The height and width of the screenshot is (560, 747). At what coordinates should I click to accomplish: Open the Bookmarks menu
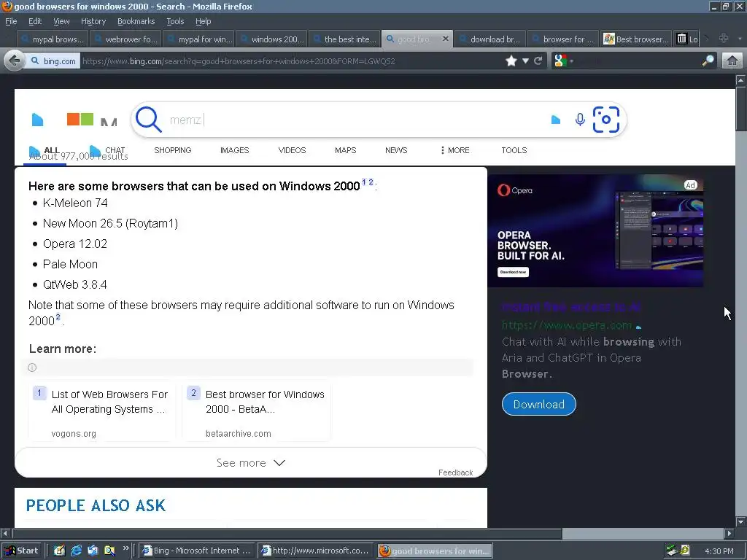pyautogui.click(x=136, y=21)
